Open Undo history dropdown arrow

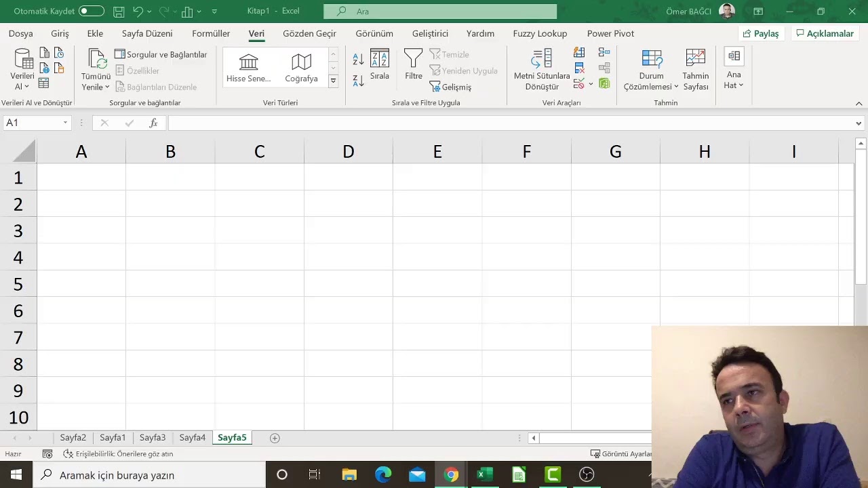[x=149, y=12]
